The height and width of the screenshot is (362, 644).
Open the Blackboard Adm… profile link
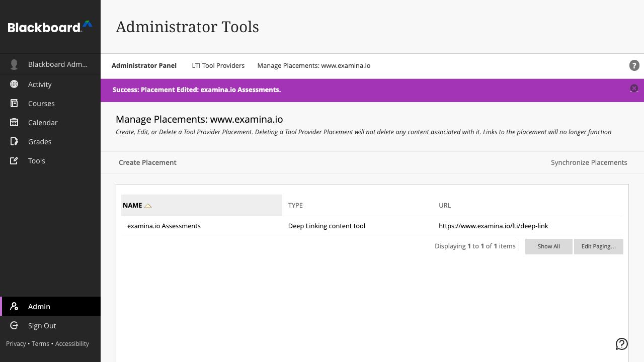pos(58,64)
